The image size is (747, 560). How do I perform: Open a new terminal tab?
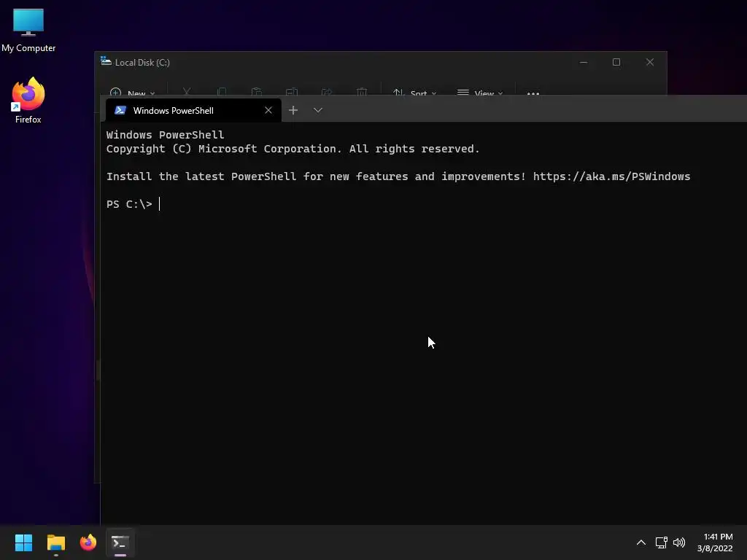point(293,111)
